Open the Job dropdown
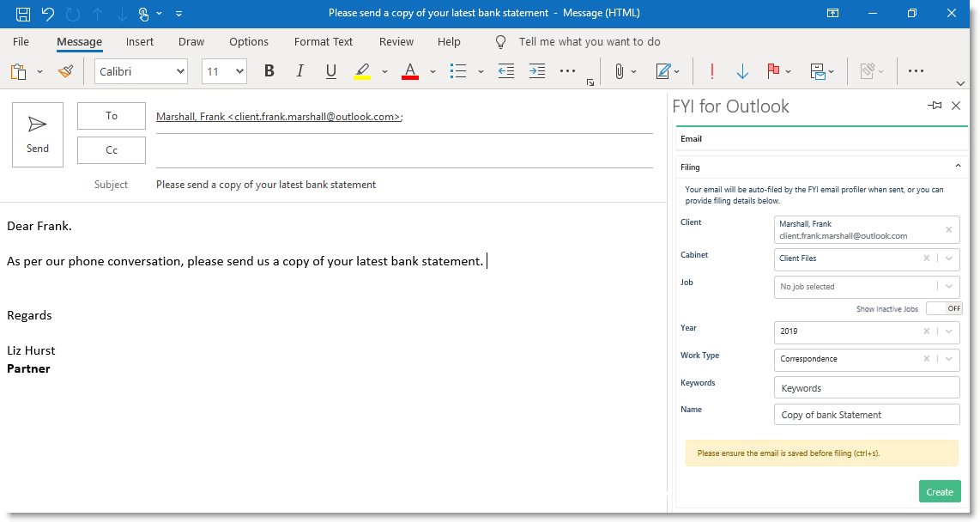This screenshot has width=980, height=523. click(949, 287)
